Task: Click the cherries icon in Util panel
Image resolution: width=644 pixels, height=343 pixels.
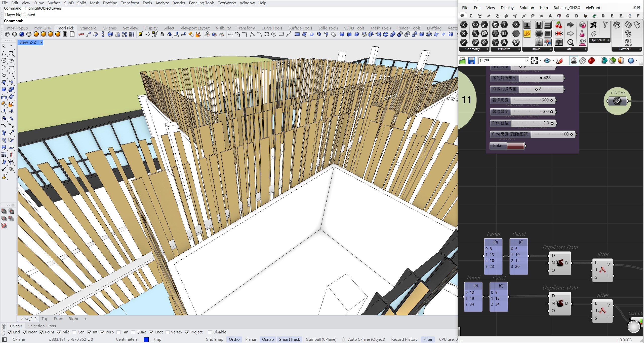Action: 559,25
